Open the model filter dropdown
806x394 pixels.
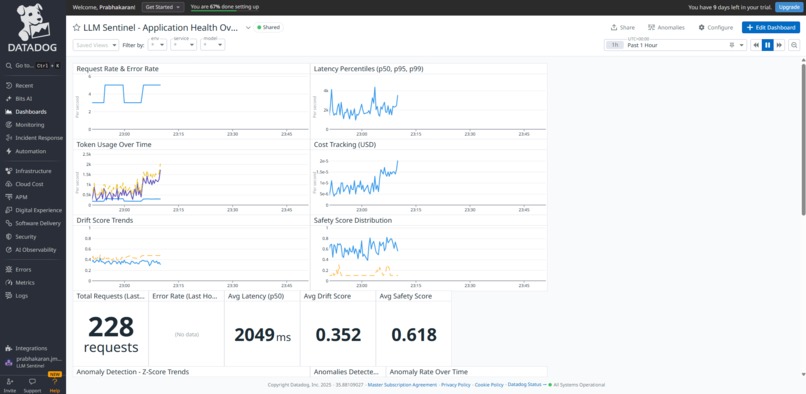(x=213, y=45)
